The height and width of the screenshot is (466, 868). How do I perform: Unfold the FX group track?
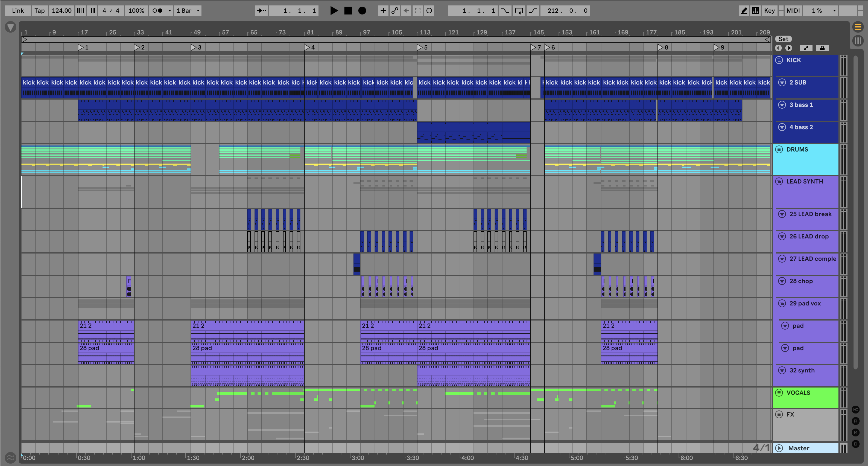tap(779, 414)
